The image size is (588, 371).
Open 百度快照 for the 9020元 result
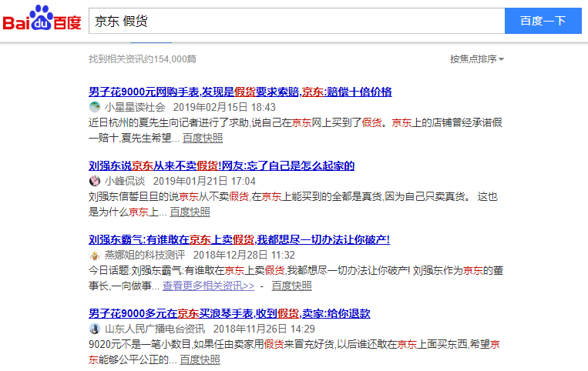pyautogui.click(x=200, y=359)
